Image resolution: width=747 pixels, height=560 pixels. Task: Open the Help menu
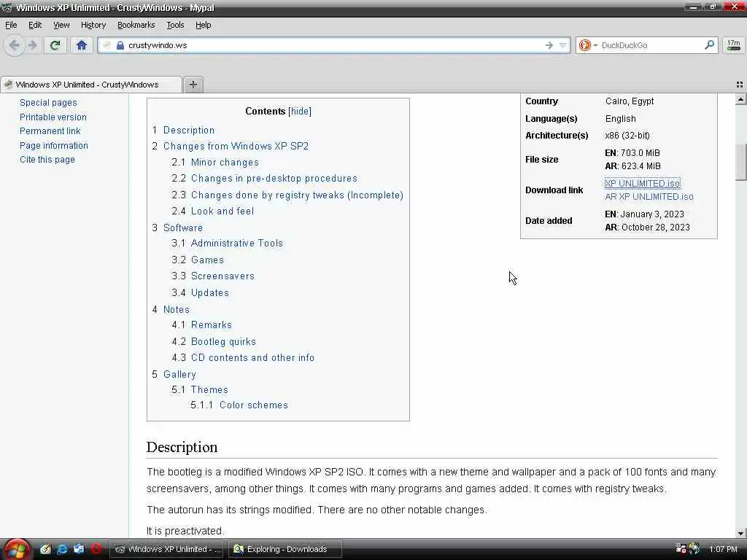[x=203, y=25]
